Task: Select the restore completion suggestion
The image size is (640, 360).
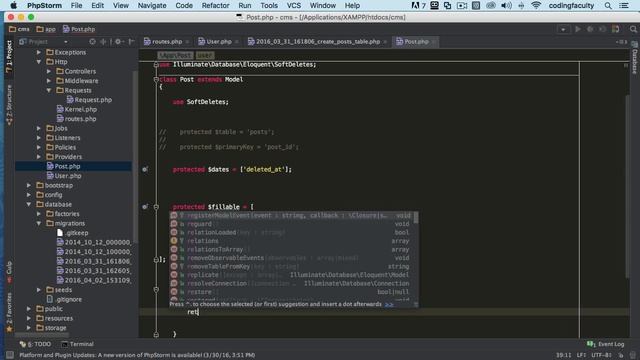Action: [x=292, y=292]
